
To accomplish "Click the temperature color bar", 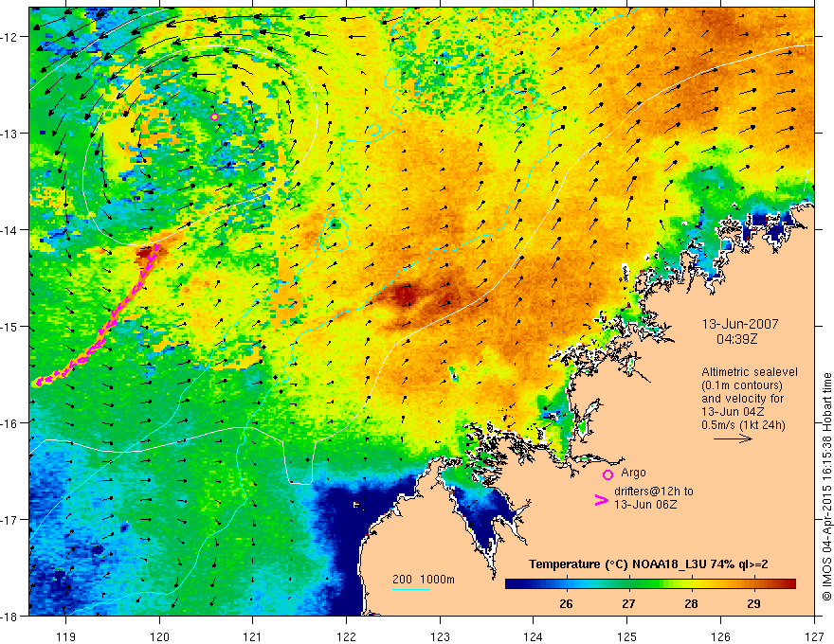I will [x=650, y=584].
